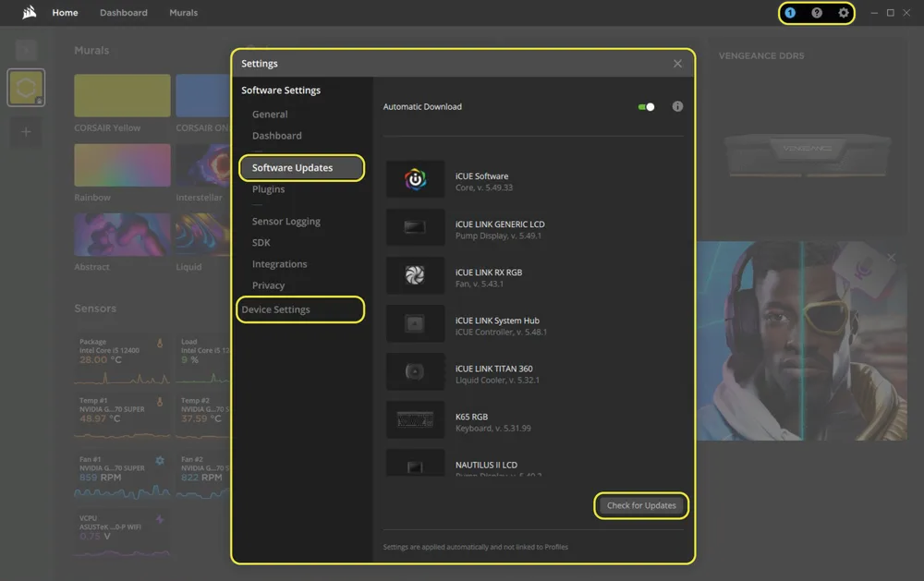Show info for Automatic Download
The width and height of the screenshot is (924, 581).
pyautogui.click(x=677, y=106)
